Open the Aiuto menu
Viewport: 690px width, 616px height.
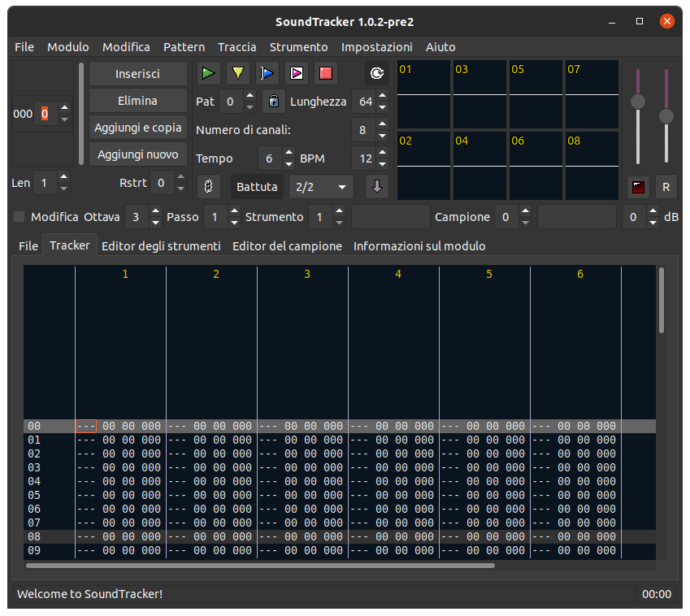pyautogui.click(x=440, y=47)
